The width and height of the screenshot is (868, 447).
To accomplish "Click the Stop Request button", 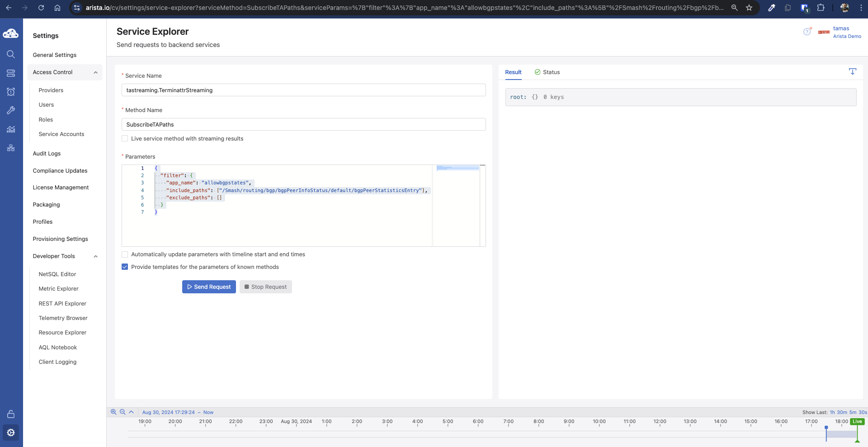I will tap(265, 287).
